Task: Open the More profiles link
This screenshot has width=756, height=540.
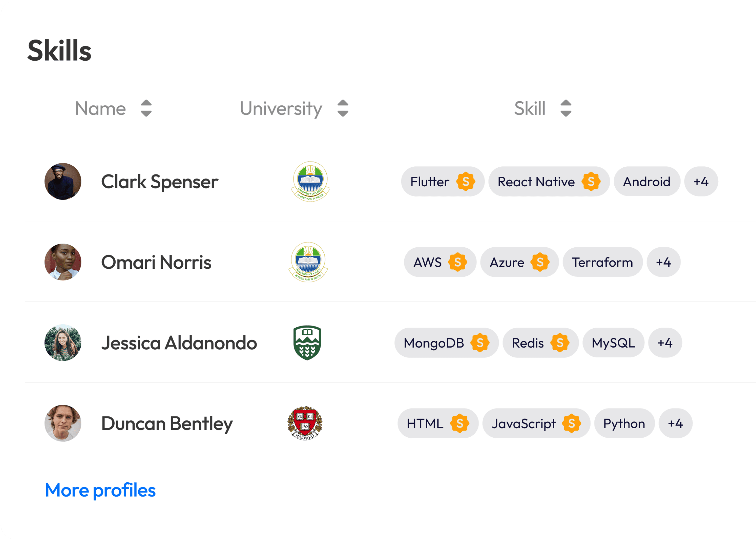Action: click(x=100, y=490)
